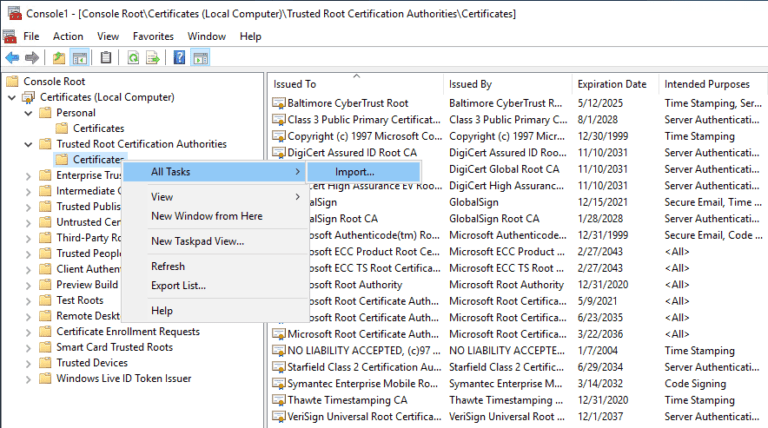Viewport: 768px width, 428px height.
Task: Choose Refresh in the context menu
Action: (215, 266)
